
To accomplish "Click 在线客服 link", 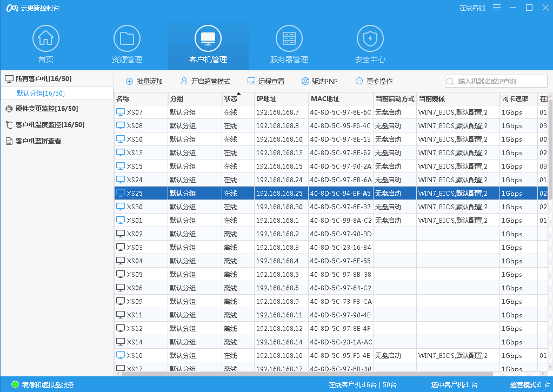I will coord(472,8).
